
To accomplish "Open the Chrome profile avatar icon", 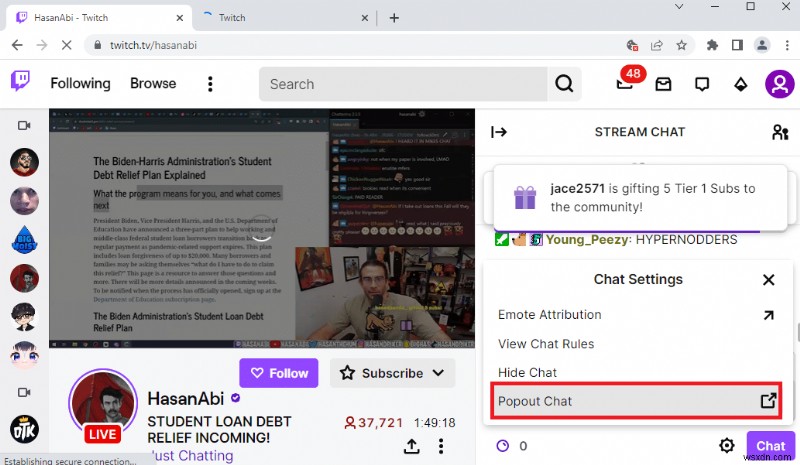I will (762, 45).
